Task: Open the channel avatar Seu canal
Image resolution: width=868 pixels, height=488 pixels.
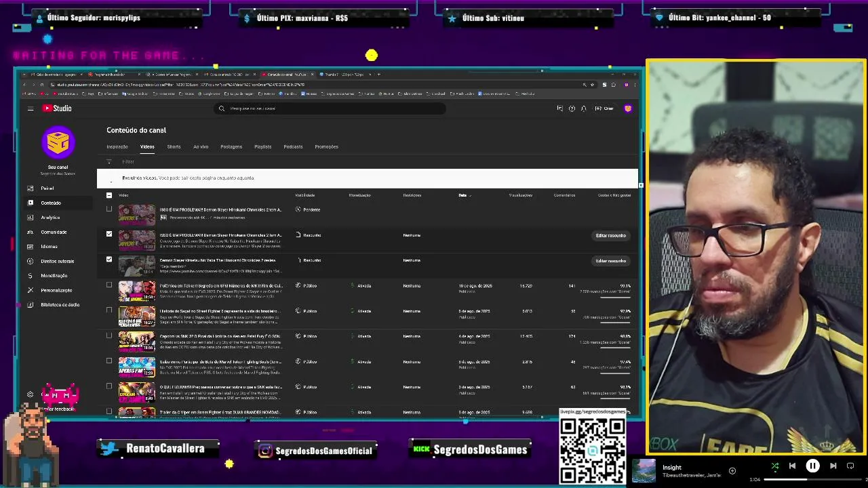Action: tap(58, 142)
